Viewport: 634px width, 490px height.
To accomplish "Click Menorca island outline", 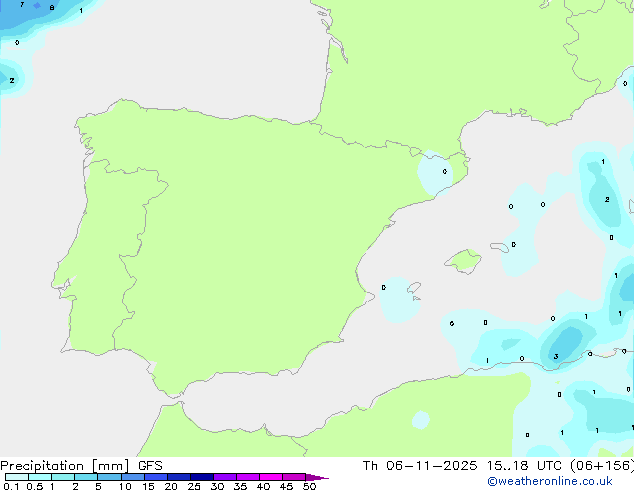I will pyautogui.click(x=500, y=247).
